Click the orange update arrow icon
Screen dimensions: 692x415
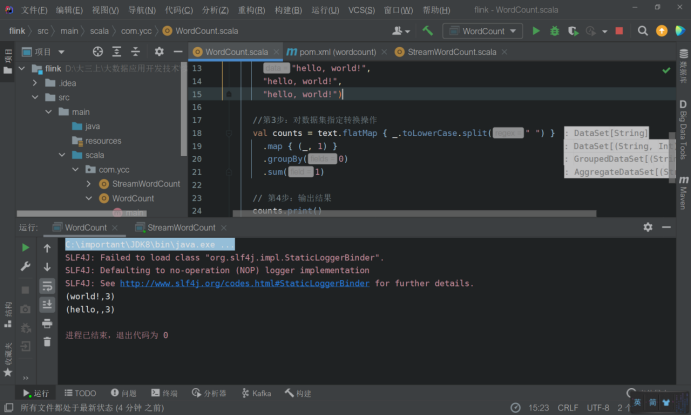click(662, 31)
